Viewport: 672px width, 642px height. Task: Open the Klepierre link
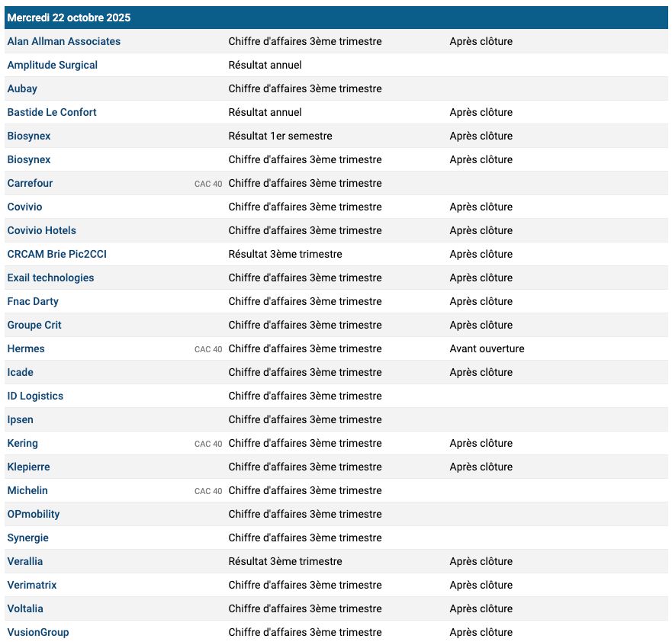click(x=29, y=467)
